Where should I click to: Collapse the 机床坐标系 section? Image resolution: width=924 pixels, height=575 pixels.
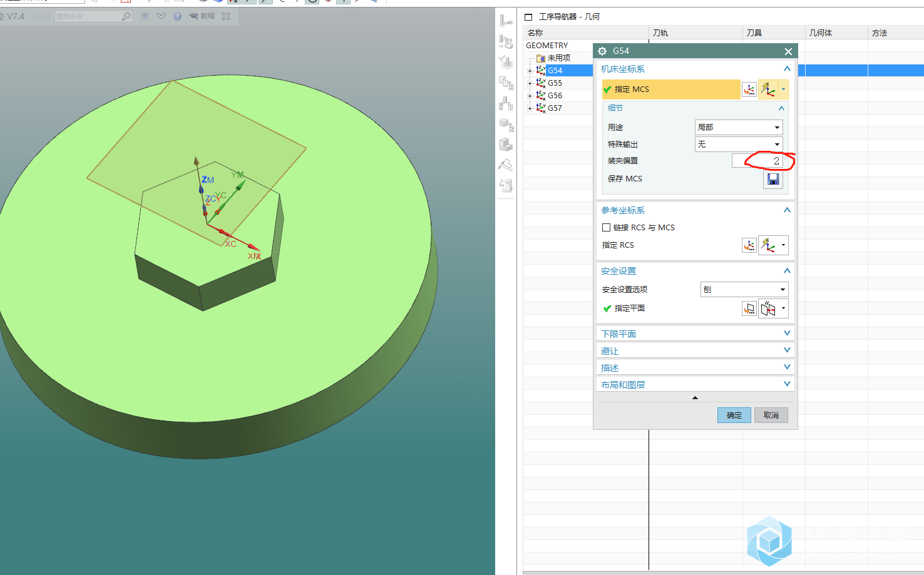tap(787, 69)
